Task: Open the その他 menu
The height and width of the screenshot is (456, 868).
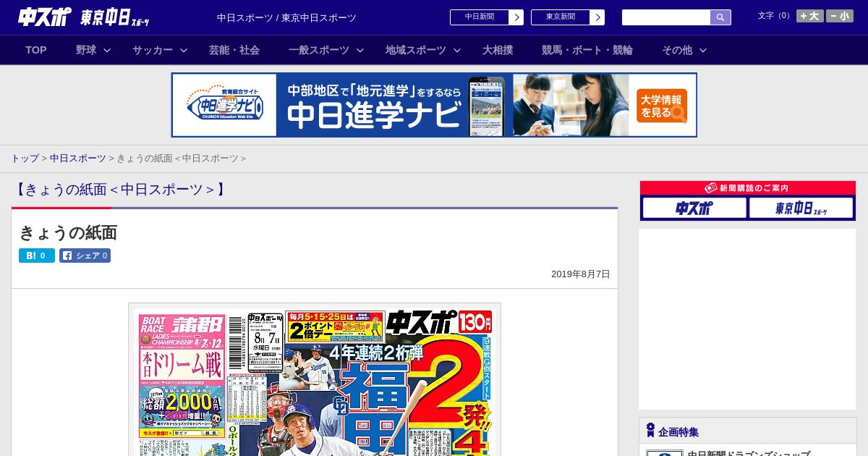Action: pos(677,50)
